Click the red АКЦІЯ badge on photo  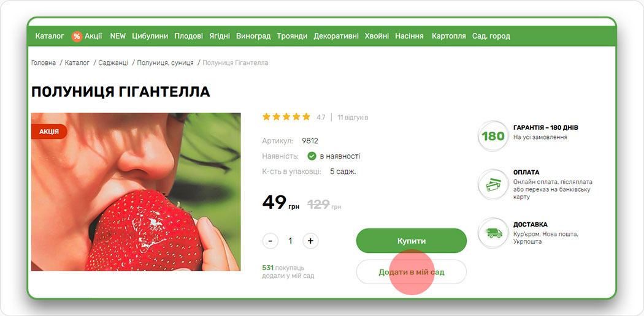(49, 132)
